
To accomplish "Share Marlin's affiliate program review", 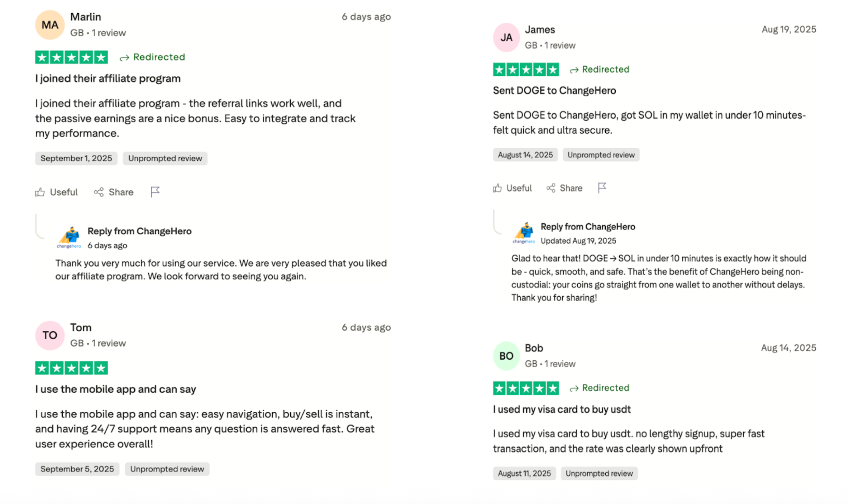I will tap(114, 192).
